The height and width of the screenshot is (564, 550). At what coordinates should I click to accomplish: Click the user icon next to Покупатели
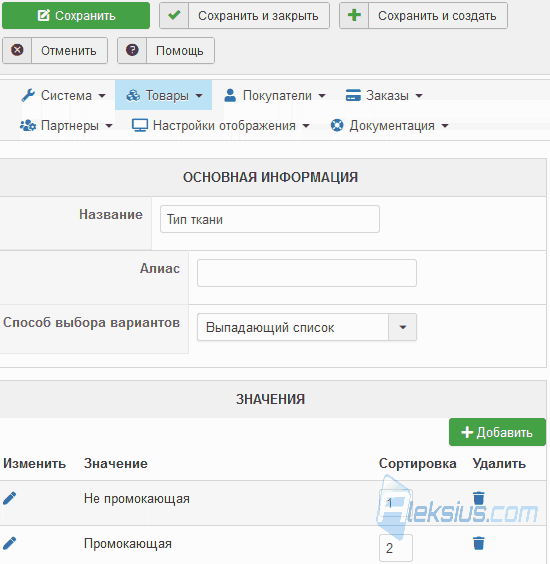click(230, 95)
